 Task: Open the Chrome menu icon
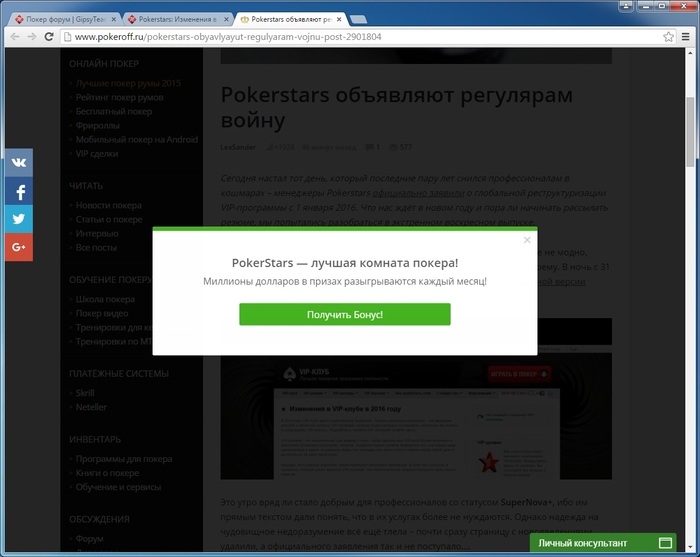[x=686, y=37]
